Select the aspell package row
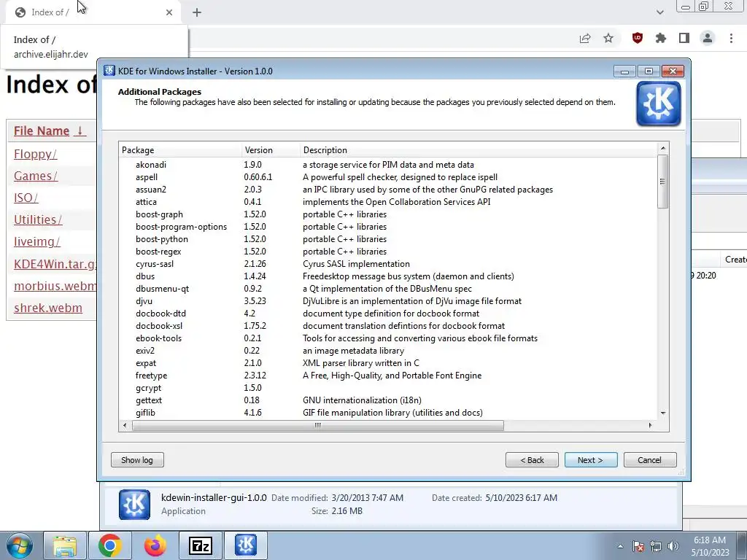Viewport: 747px width, 560px height. tap(388, 177)
